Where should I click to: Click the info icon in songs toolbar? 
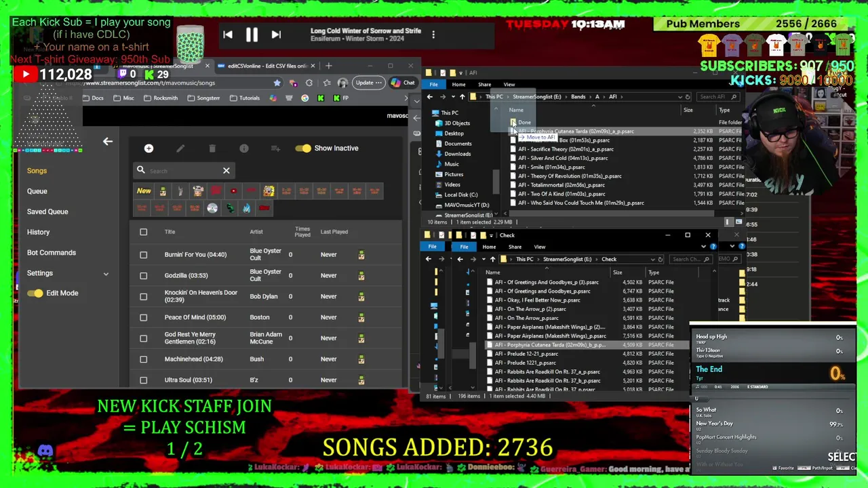(x=244, y=148)
